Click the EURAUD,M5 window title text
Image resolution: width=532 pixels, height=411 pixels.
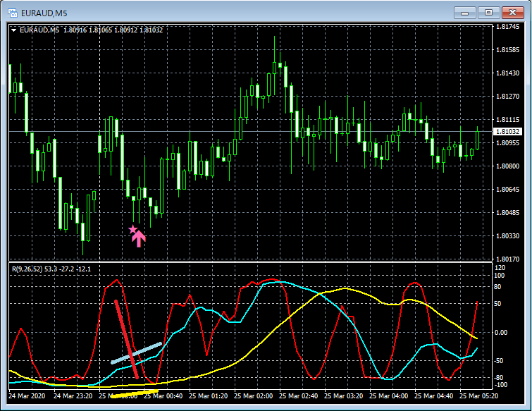tap(44, 13)
